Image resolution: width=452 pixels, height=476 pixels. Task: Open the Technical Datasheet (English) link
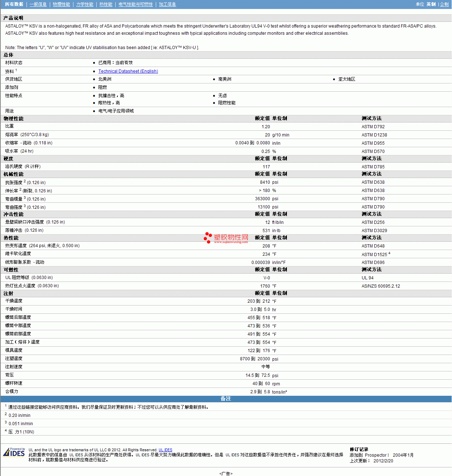(128, 71)
